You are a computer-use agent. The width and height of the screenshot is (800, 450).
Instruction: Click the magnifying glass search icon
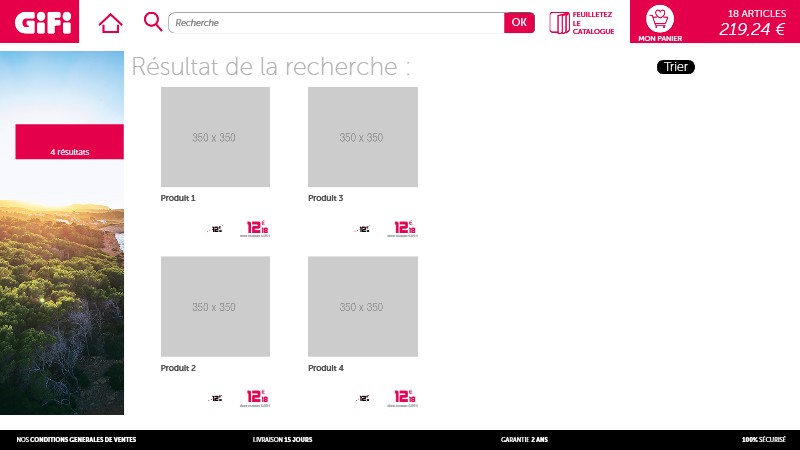click(153, 22)
